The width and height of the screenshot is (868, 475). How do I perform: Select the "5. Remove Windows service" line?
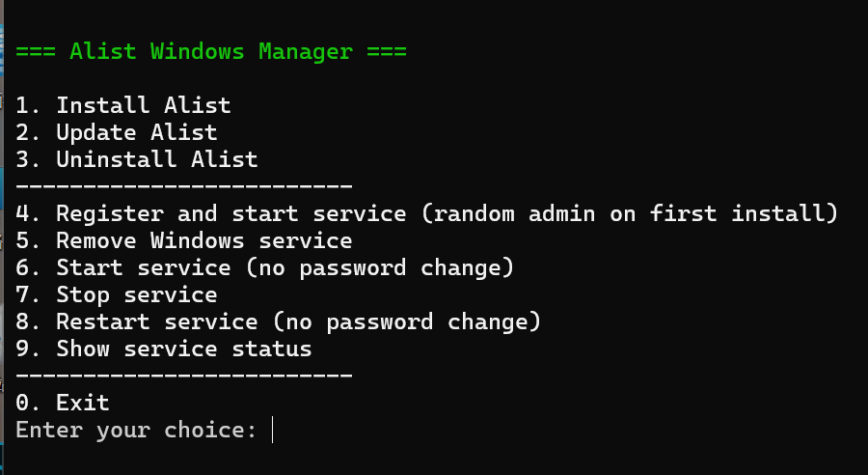[x=184, y=240]
